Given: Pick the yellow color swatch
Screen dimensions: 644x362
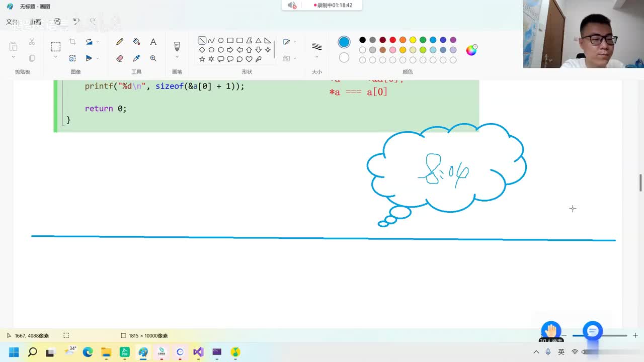Looking at the screenshot, I should [413, 40].
